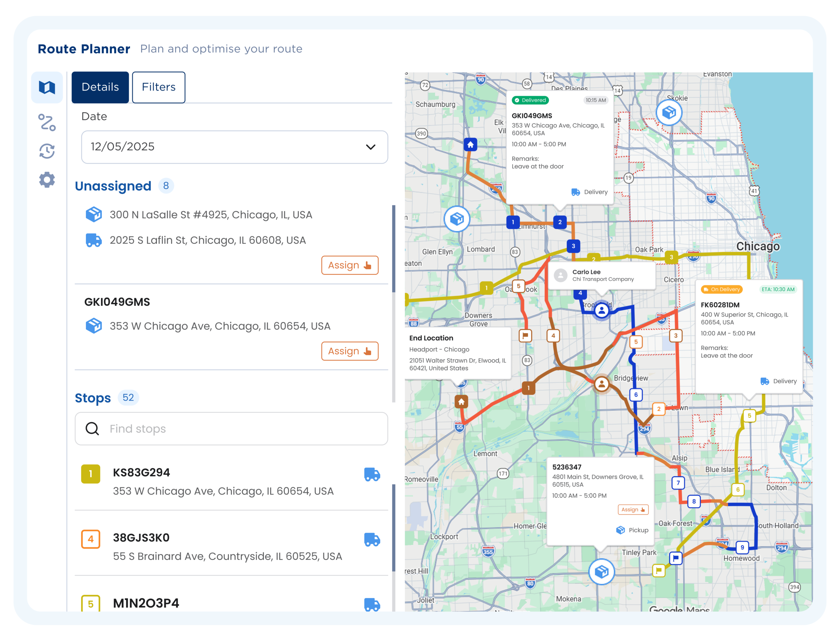Assign the 300 N LaSalle St order
The width and height of the screenshot is (840, 641).
[349, 265]
